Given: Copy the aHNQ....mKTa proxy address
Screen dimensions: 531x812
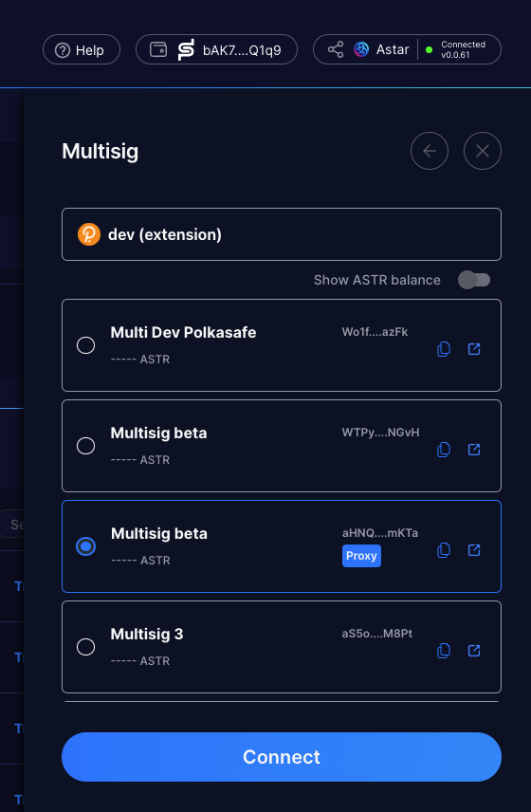Looking at the screenshot, I should (x=444, y=550).
